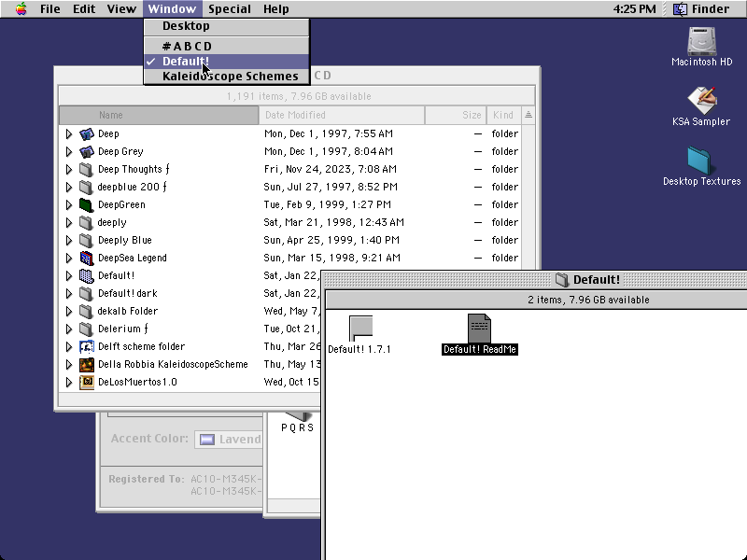The height and width of the screenshot is (560, 747).
Task: Toggle the sort order button in list header
Action: (529, 115)
